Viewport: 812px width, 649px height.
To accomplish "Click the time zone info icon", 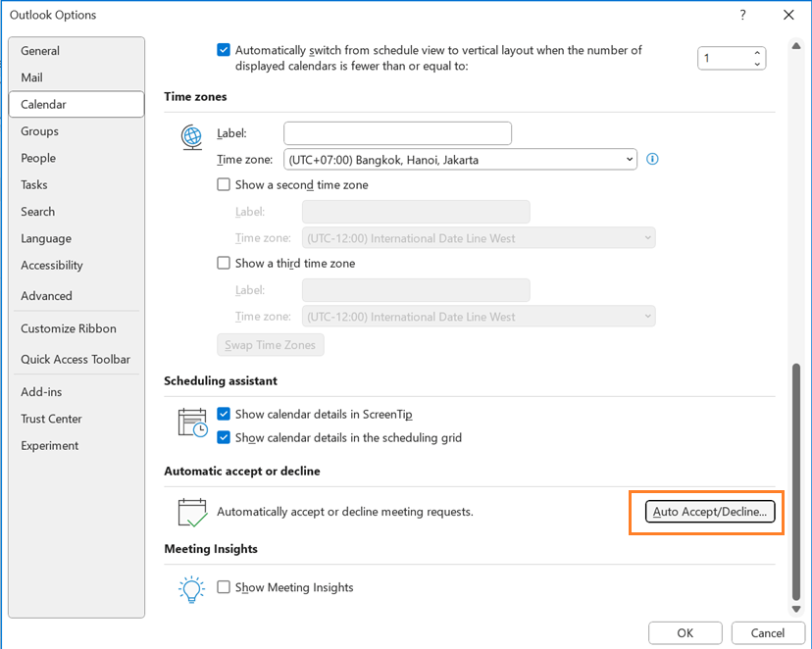I will click(652, 159).
